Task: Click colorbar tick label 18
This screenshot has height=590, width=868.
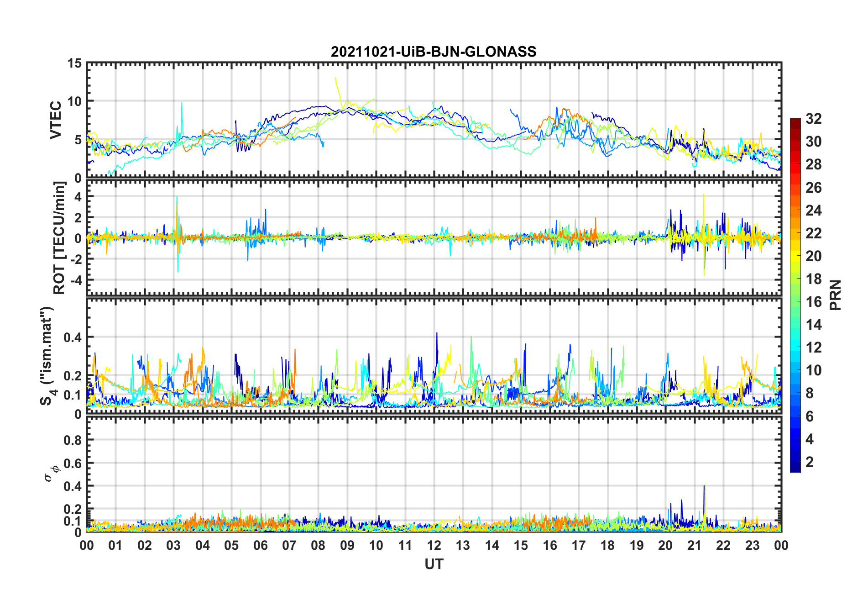Action: [814, 279]
